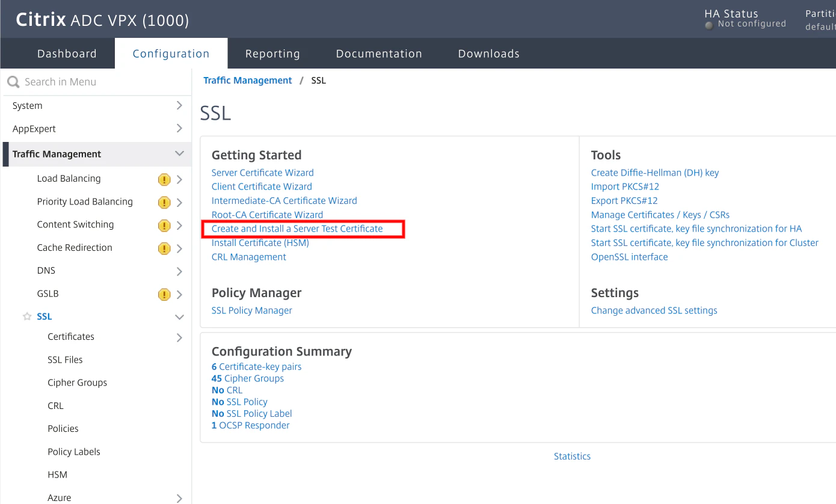836x504 pixels.
Task: Expand the Certificates submenu
Action: pyautogui.click(x=179, y=337)
